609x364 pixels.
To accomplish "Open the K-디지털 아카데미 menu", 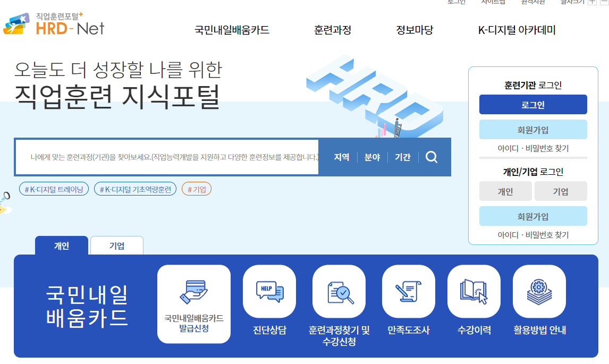I will click(517, 30).
